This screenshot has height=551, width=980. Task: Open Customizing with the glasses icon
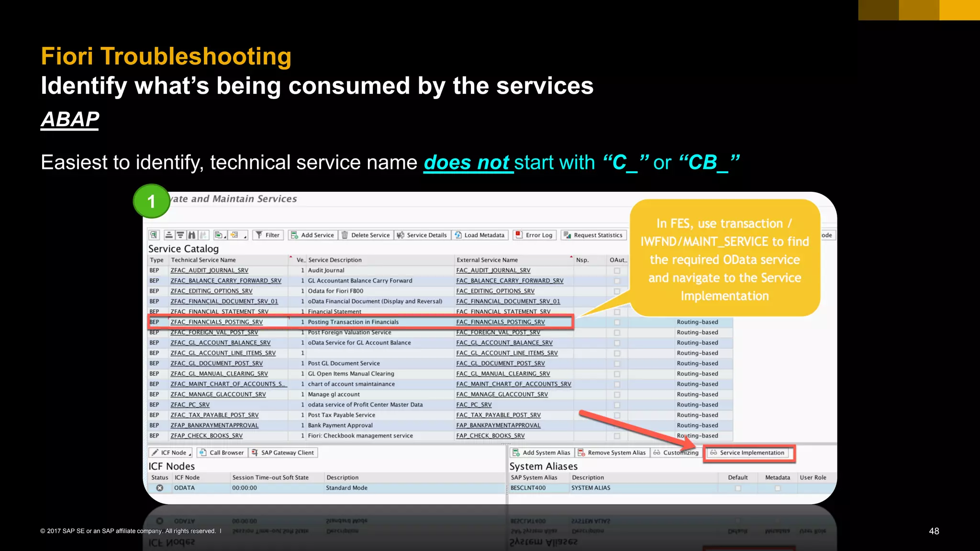676,452
